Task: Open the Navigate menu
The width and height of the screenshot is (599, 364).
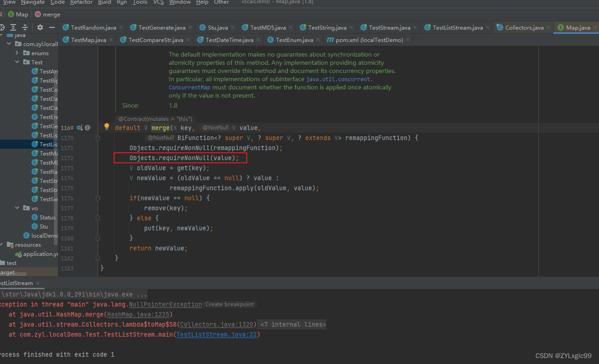Action: (x=33, y=2)
